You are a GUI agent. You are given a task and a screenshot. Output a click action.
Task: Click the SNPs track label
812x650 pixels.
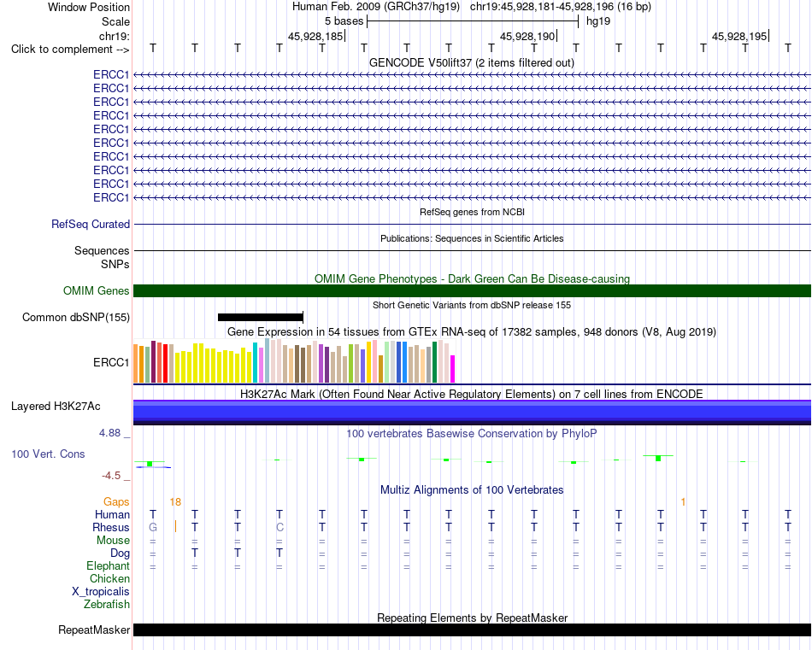115,264
